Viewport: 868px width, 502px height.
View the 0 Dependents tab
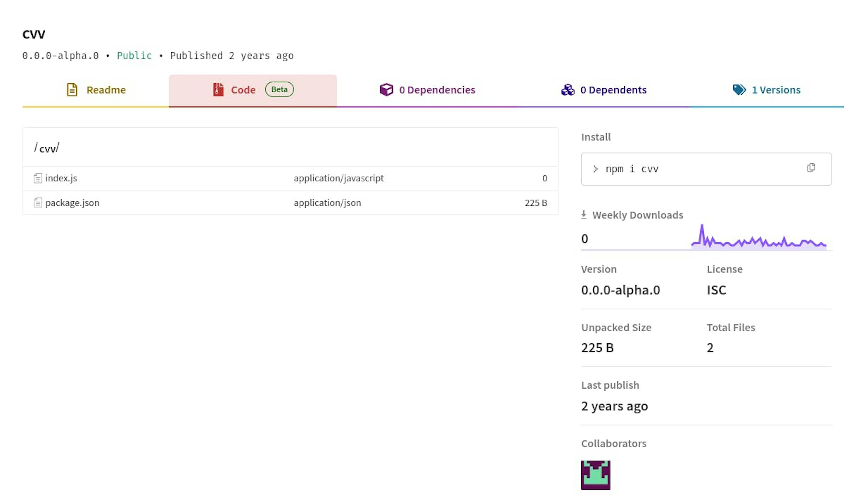coord(604,90)
